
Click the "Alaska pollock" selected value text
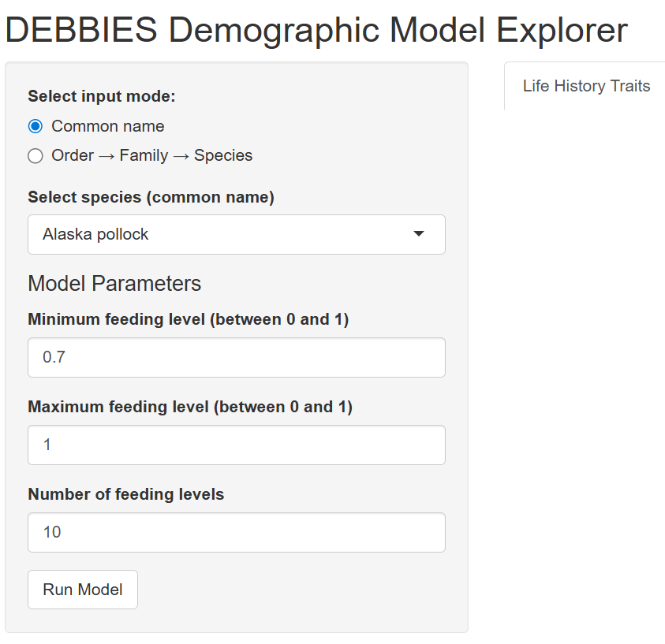click(95, 234)
